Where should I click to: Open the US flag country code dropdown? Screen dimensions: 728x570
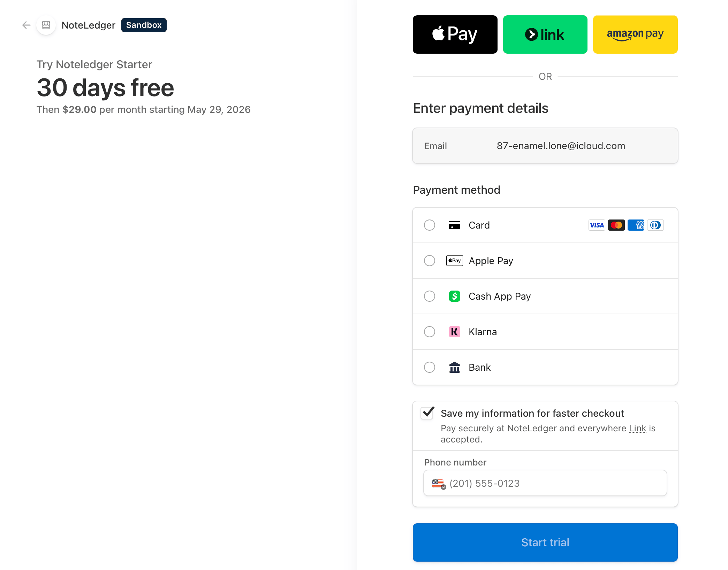coord(439,484)
